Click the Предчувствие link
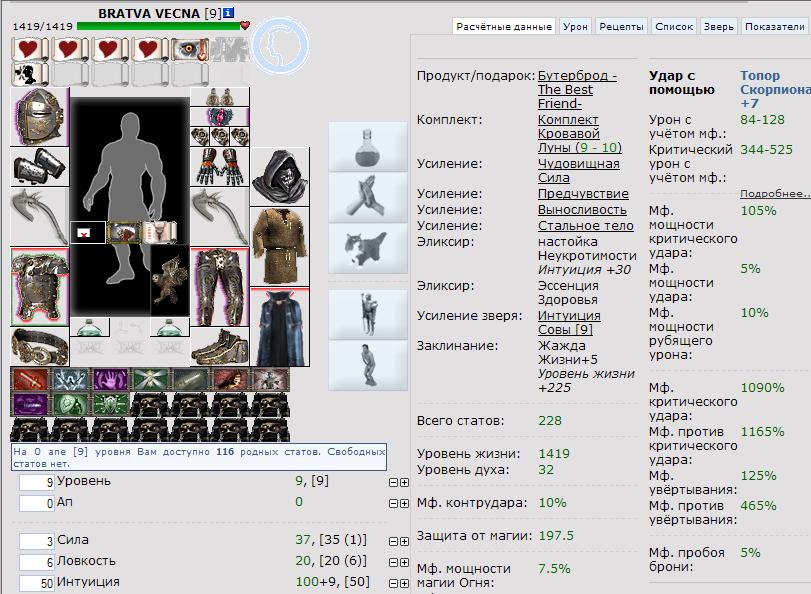This screenshot has width=811, height=594. point(583,194)
